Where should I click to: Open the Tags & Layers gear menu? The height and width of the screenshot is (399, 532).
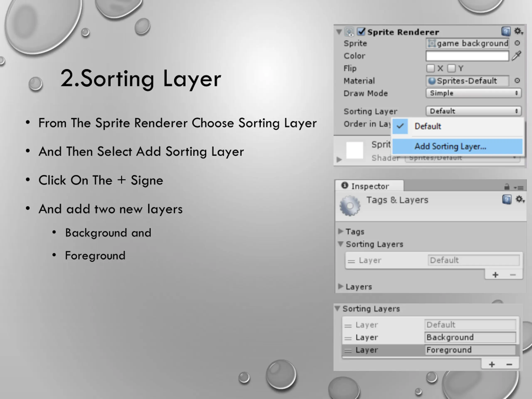pyautogui.click(x=520, y=199)
